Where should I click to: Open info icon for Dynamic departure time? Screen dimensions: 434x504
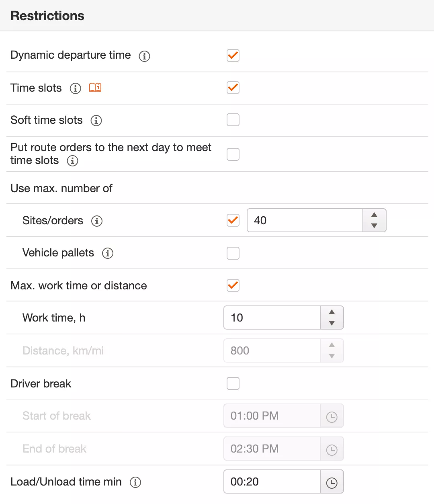[144, 56]
